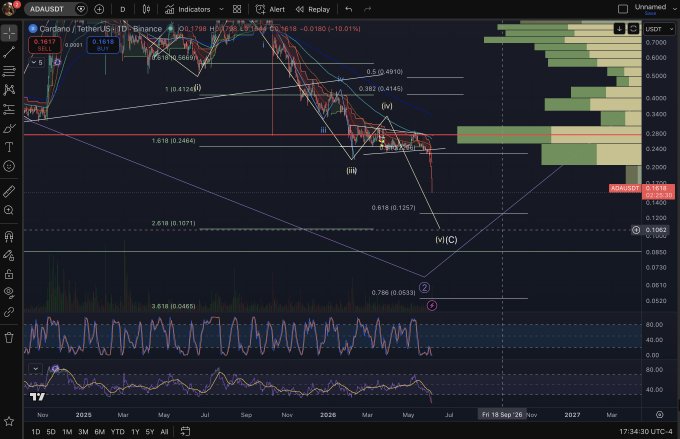The height and width of the screenshot is (439, 680).
Task: Set range to YTD
Action: 118,432
